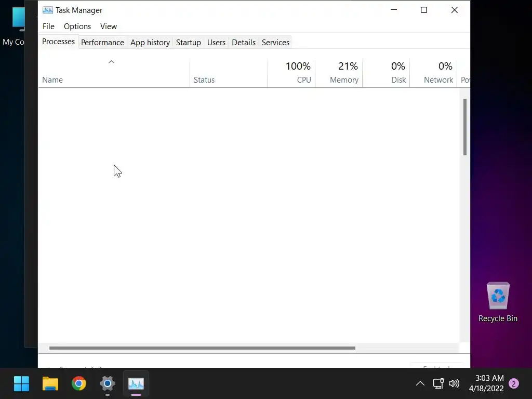The width and height of the screenshot is (532, 399).
Task: Open File Explorer from the taskbar
Action: (x=50, y=384)
